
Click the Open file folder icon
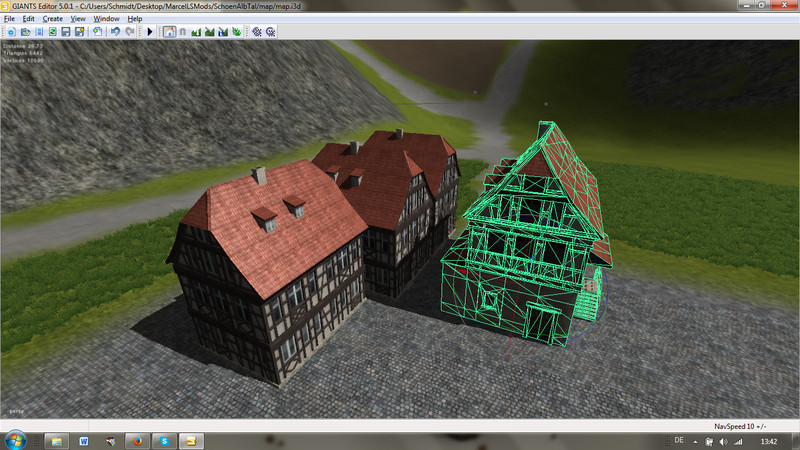[x=25, y=32]
